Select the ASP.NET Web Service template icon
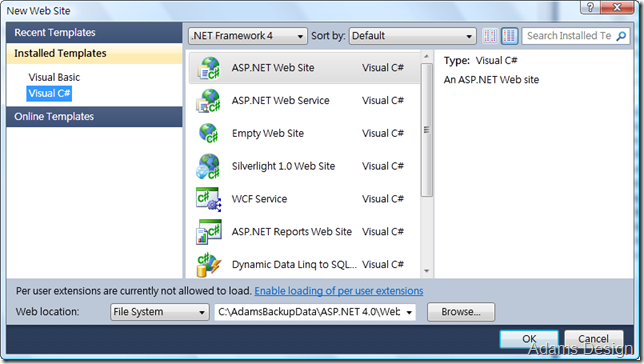644x364 pixels. (x=209, y=101)
